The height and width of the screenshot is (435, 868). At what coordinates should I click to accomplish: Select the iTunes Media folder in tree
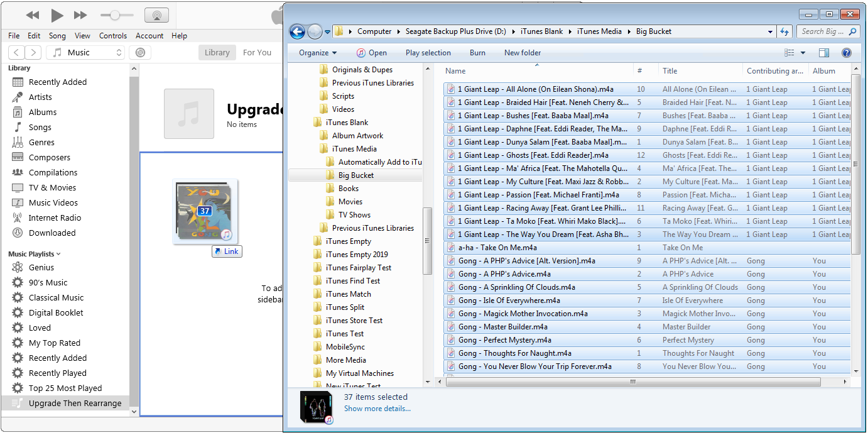tap(354, 149)
